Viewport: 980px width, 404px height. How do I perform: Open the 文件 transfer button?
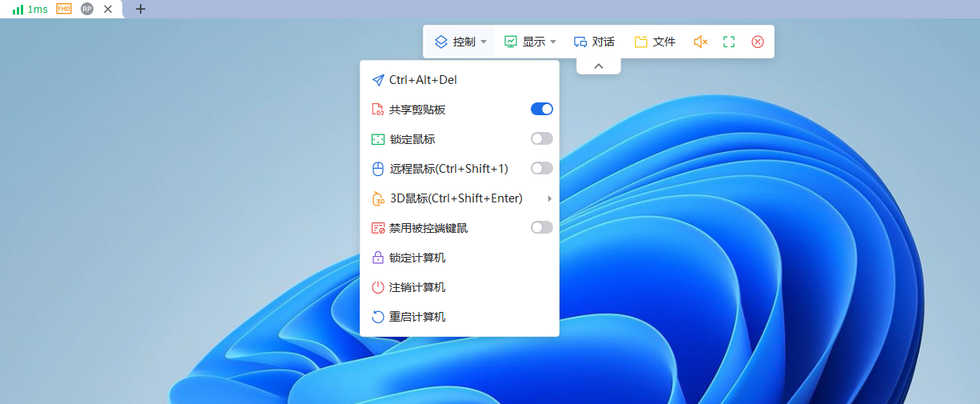coord(655,42)
